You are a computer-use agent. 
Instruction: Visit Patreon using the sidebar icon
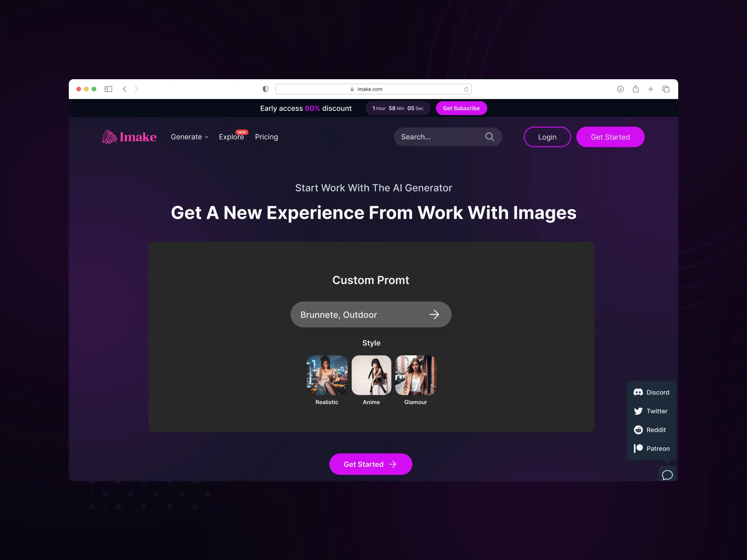pos(639,448)
